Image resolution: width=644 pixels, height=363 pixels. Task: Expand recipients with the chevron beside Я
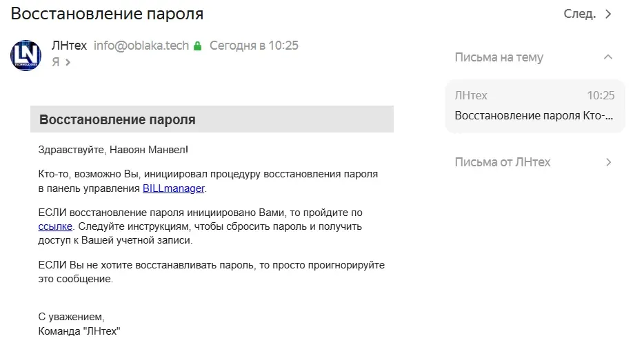point(68,62)
